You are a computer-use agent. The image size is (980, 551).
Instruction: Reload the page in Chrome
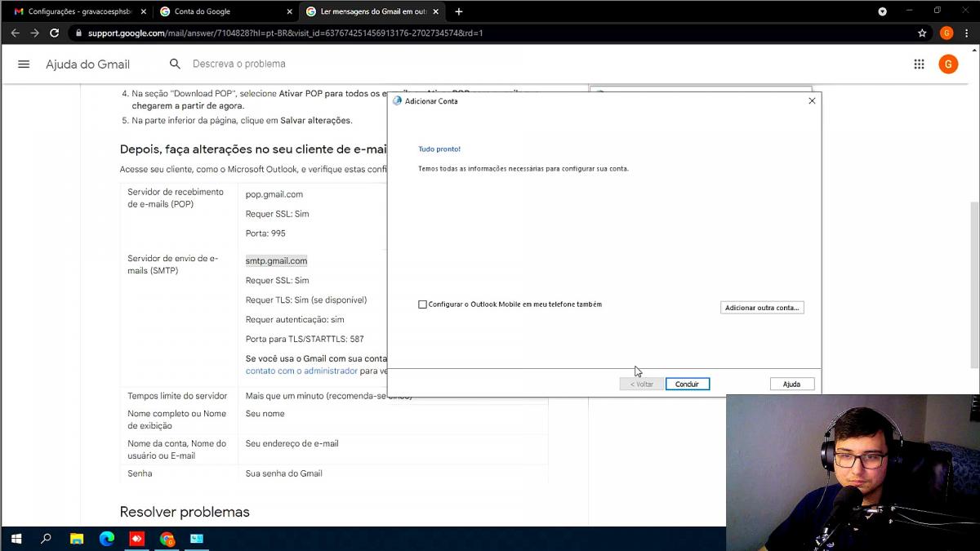click(x=54, y=33)
